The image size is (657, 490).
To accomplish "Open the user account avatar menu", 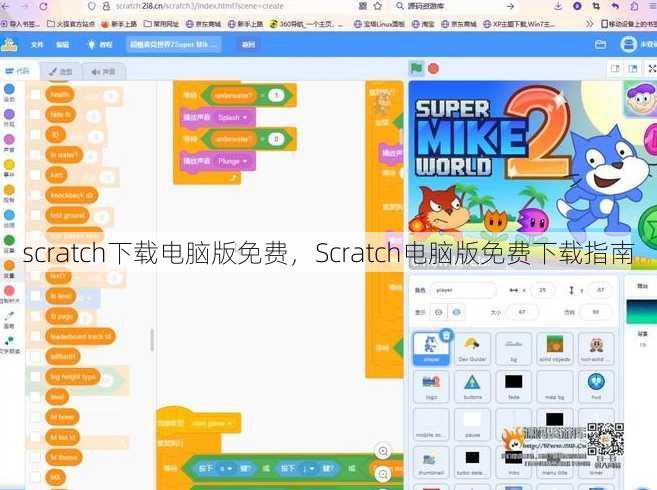I will pos(629,44).
